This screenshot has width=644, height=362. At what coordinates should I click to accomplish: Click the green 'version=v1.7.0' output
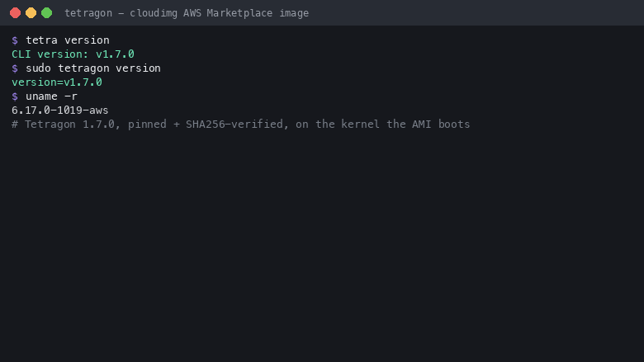[x=57, y=82]
